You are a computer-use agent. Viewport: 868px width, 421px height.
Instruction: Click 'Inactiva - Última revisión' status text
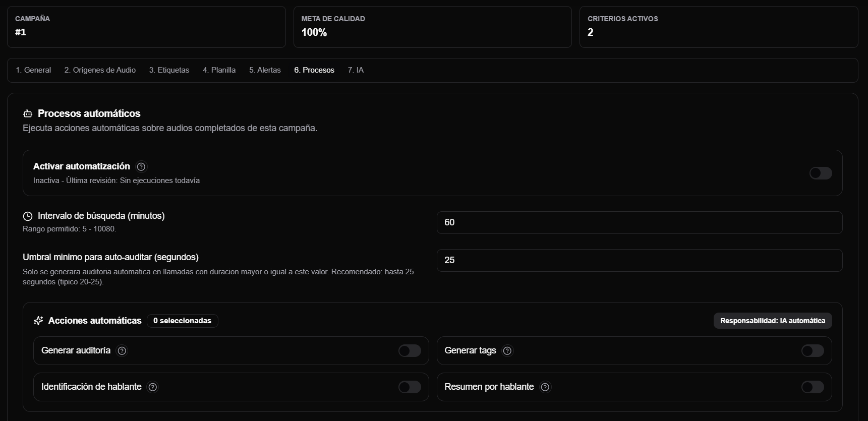click(117, 181)
